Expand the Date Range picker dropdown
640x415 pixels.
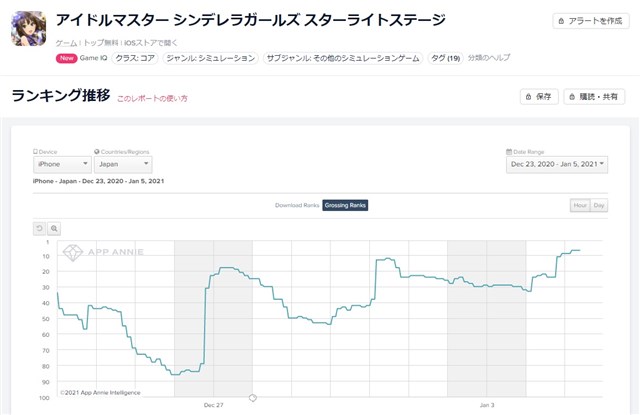pyautogui.click(x=557, y=163)
